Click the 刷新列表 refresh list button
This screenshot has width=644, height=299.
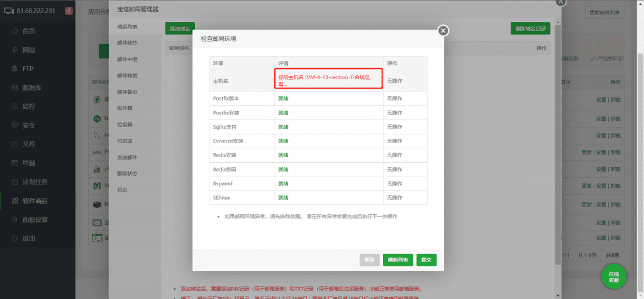tap(397, 259)
